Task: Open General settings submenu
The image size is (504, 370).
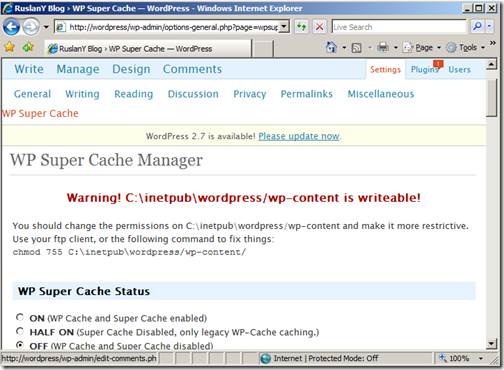Action: click(x=32, y=94)
